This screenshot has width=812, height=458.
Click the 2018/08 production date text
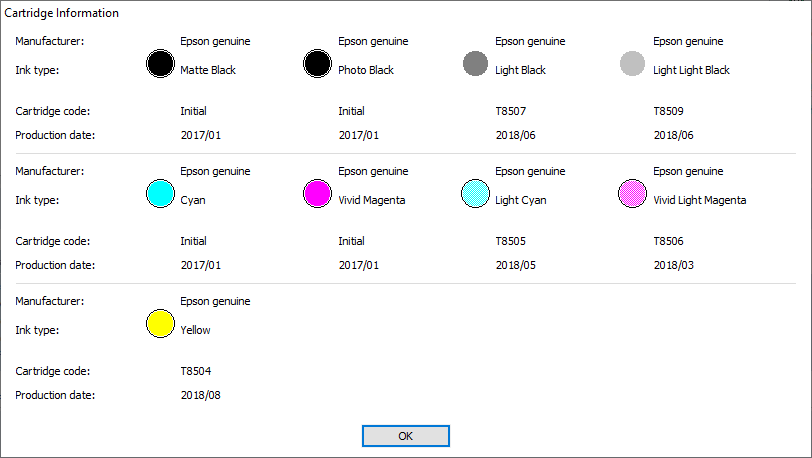(x=200, y=395)
